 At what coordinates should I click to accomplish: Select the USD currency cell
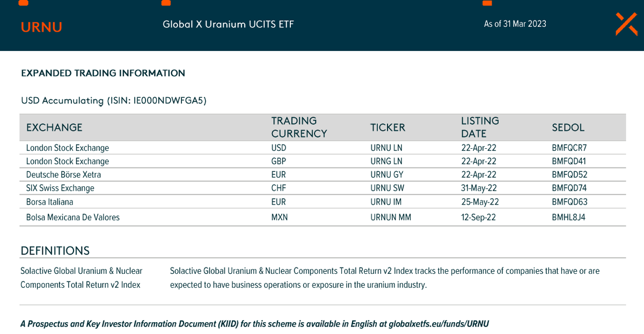279,148
